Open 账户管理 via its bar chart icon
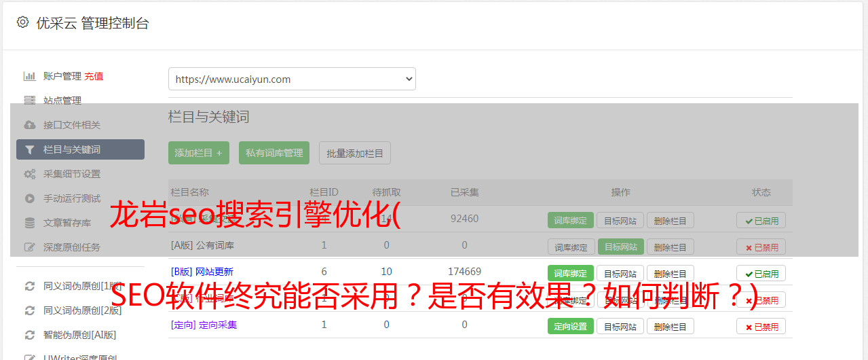868x360 pixels. coord(30,76)
